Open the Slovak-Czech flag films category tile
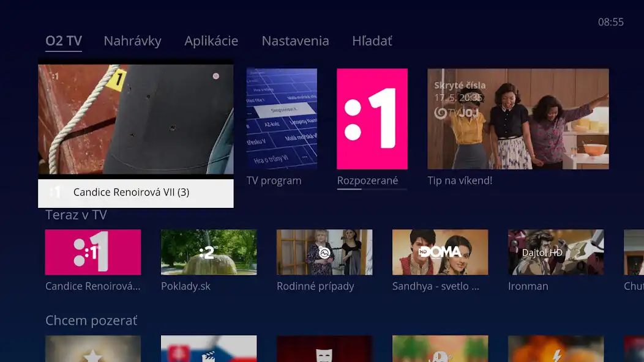The width and height of the screenshot is (644, 362). coord(209,349)
